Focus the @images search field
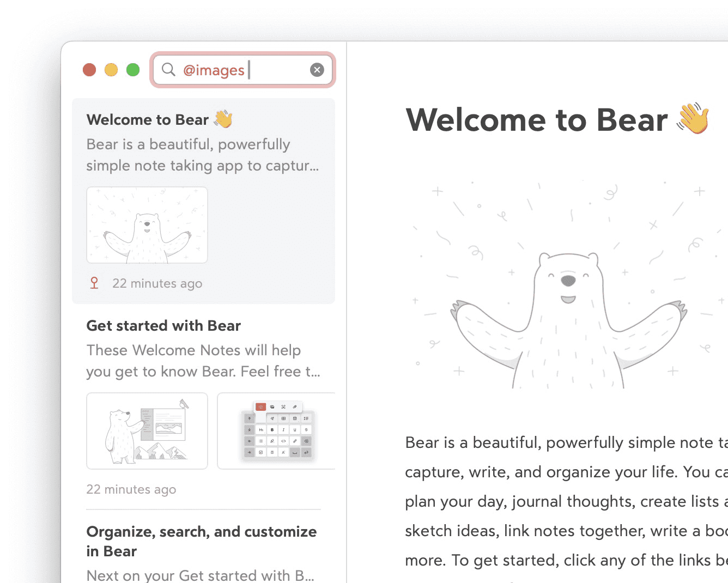Viewport: 728px width, 583px height. point(242,70)
